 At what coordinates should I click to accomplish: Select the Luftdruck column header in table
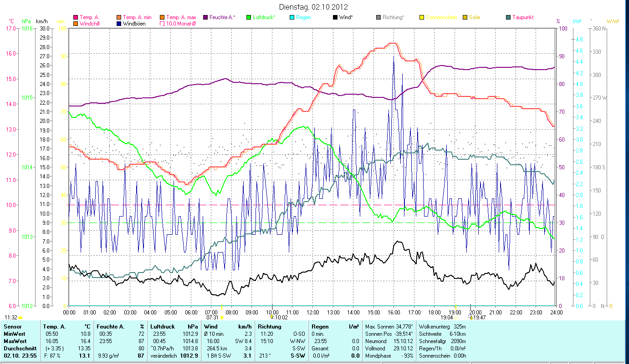coord(162,327)
